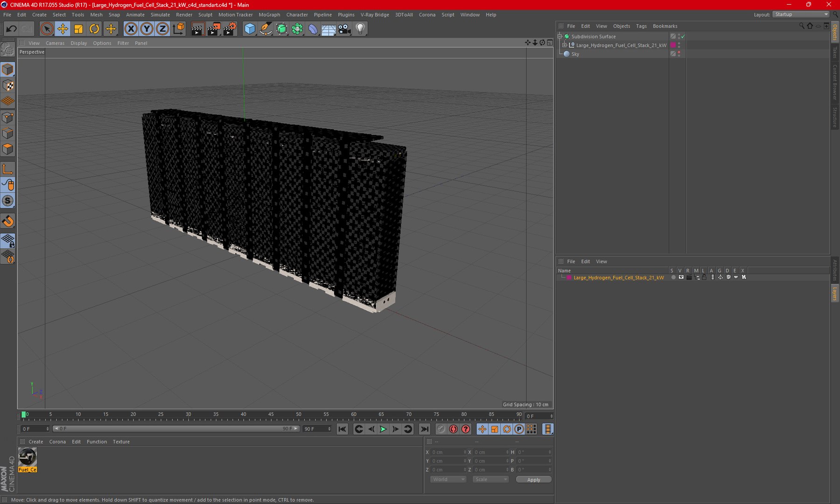Toggle Z axis lock

[x=162, y=29]
